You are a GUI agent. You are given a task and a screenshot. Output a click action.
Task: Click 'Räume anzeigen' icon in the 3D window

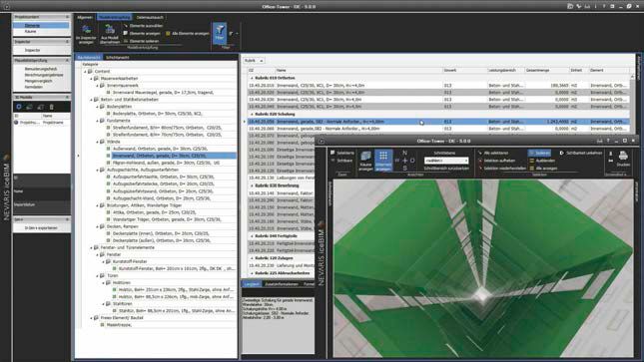tap(365, 161)
